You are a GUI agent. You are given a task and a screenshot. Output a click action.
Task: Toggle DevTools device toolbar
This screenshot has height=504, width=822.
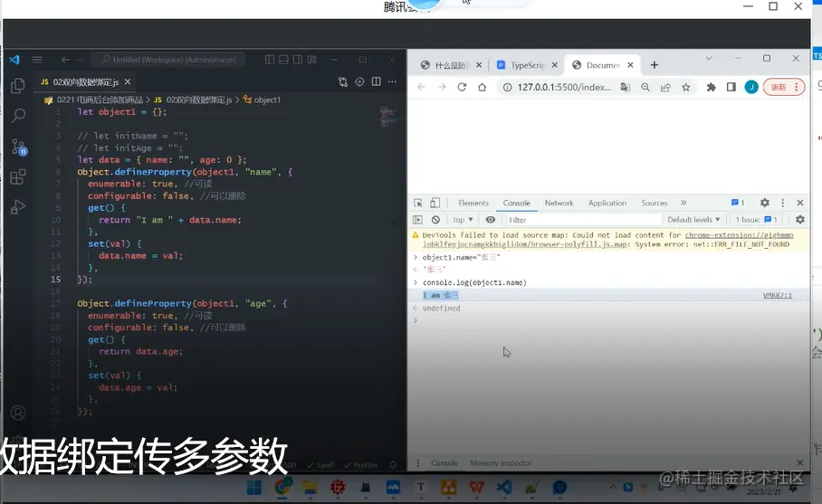435,203
